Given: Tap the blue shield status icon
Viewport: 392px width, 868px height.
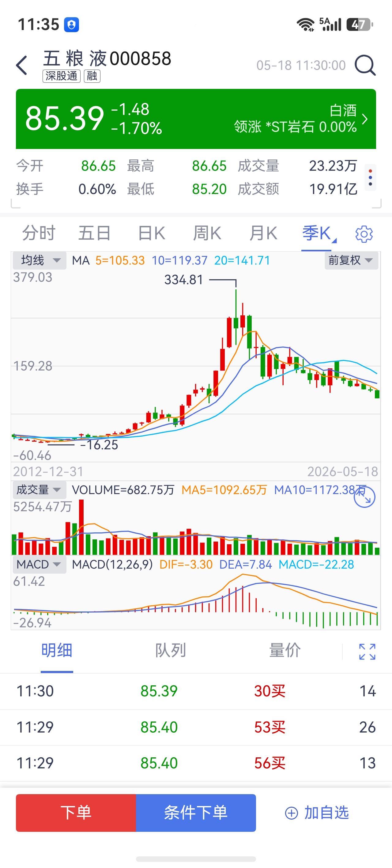Looking at the screenshot, I should tap(71, 25).
